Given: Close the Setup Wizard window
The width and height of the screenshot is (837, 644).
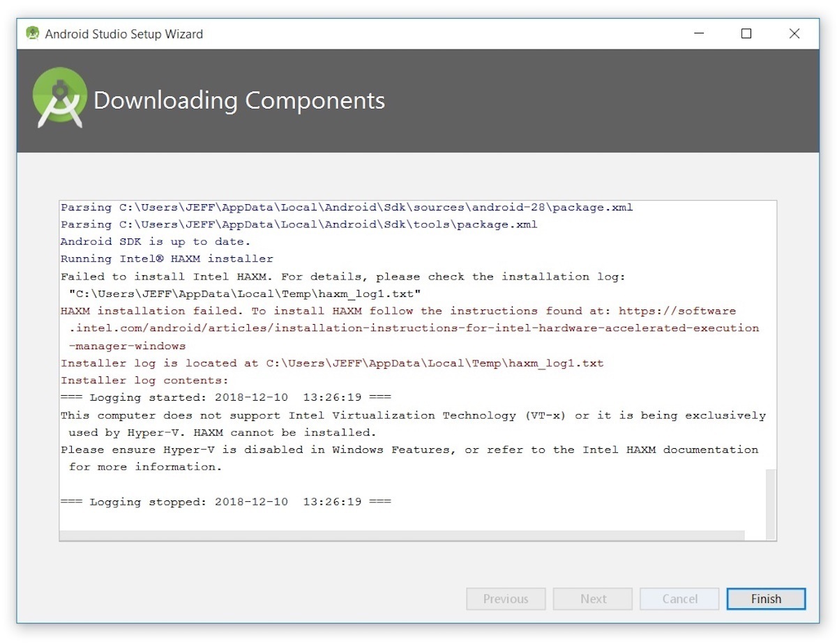Looking at the screenshot, I should click(794, 33).
